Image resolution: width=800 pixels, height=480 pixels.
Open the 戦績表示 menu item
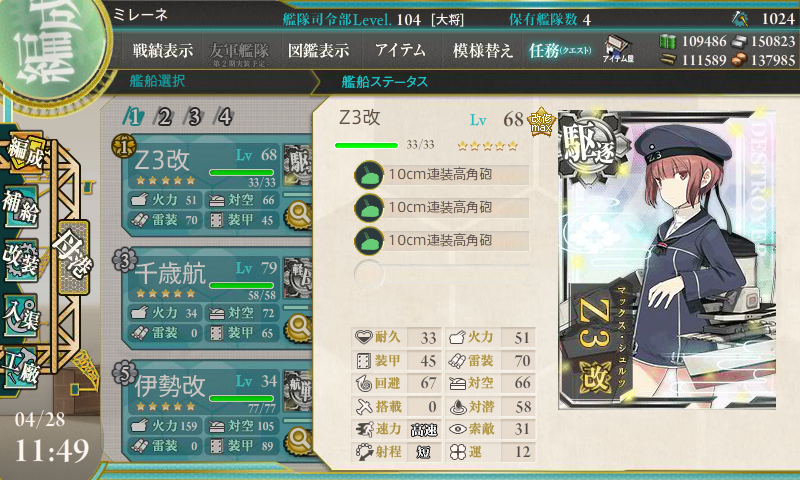(x=163, y=50)
